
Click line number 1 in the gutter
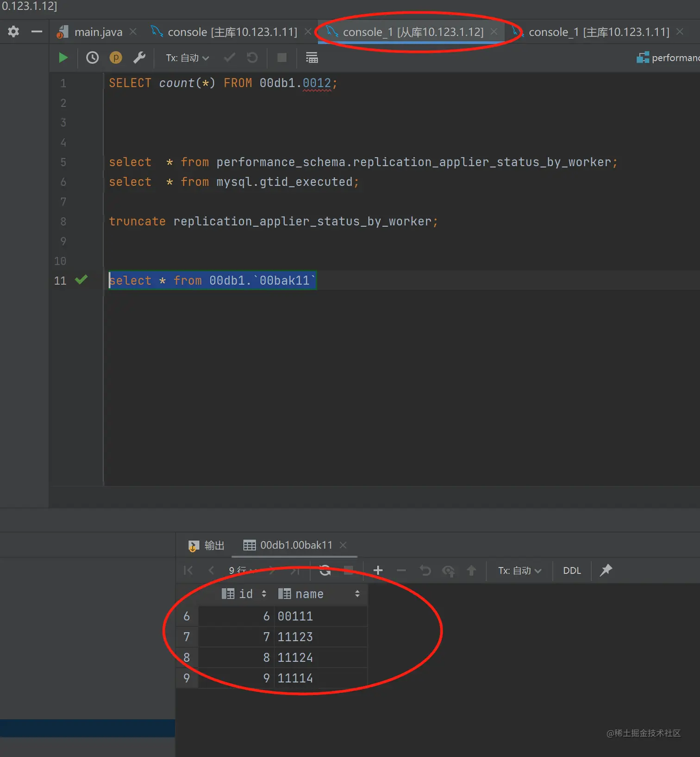(x=63, y=83)
